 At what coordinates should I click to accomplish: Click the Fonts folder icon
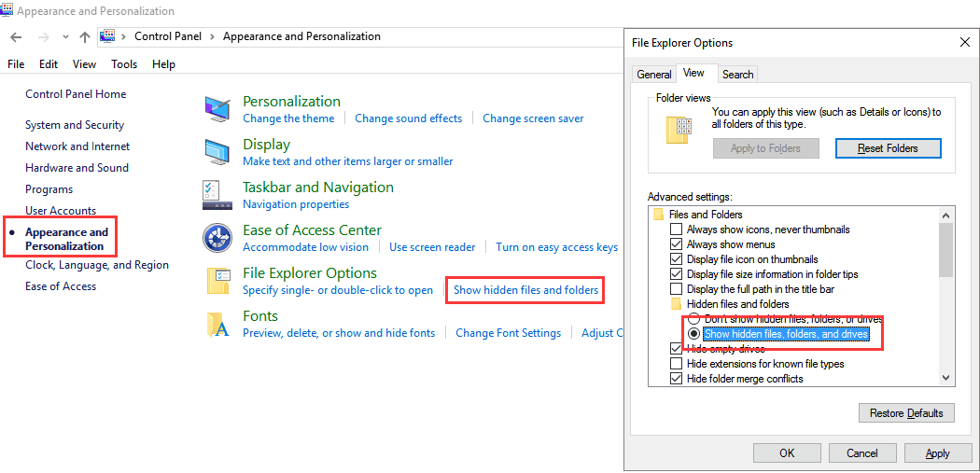(x=217, y=324)
